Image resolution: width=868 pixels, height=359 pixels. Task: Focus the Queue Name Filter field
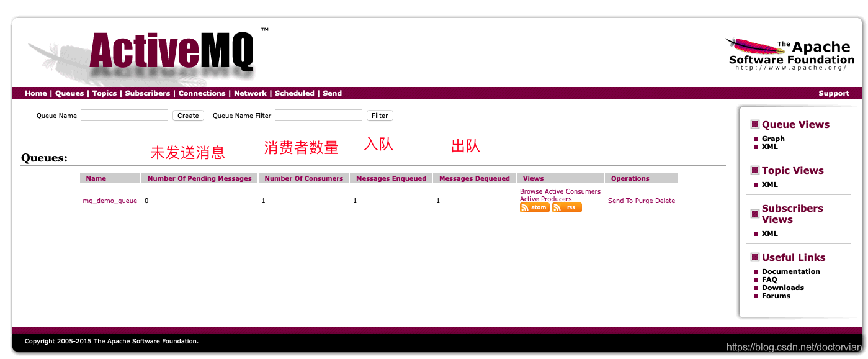[x=318, y=116]
